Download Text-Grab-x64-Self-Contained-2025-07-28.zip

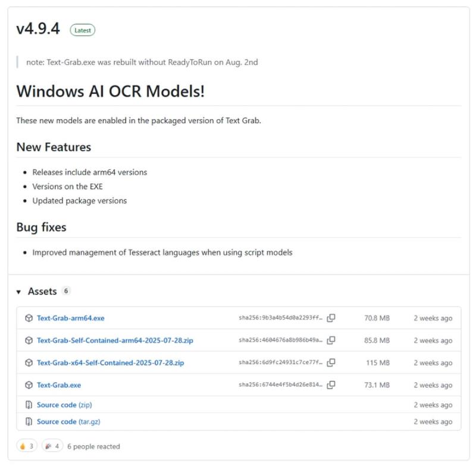[111, 362]
